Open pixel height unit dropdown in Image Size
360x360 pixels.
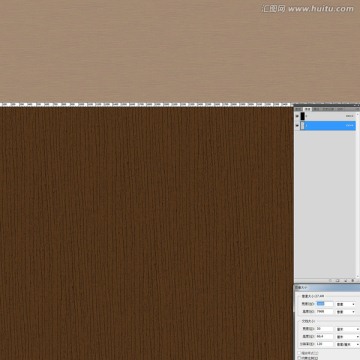click(x=346, y=312)
